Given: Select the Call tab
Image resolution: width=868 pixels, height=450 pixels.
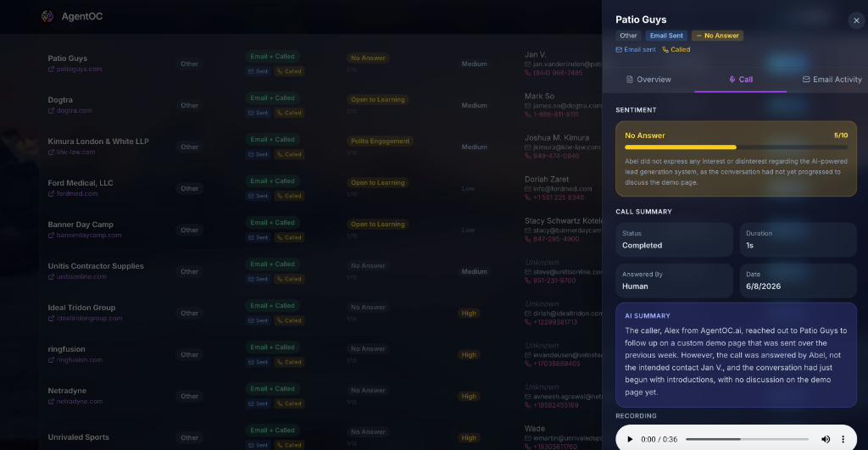Looking at the screenshot, I should [x=741, y=80].
